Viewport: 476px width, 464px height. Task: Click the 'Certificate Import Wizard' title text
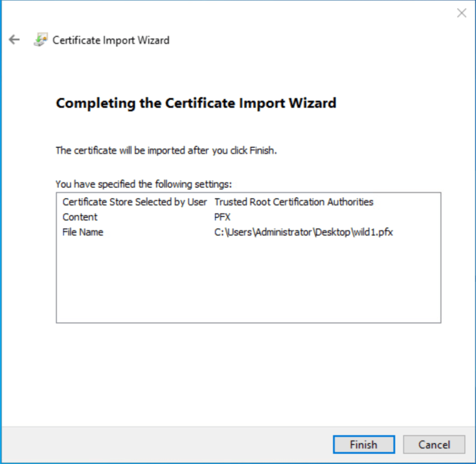coord(111,40)
